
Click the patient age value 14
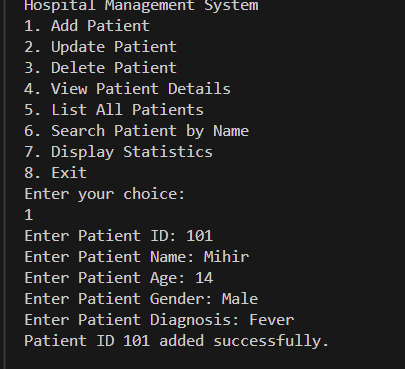click(x=204, y=278)
